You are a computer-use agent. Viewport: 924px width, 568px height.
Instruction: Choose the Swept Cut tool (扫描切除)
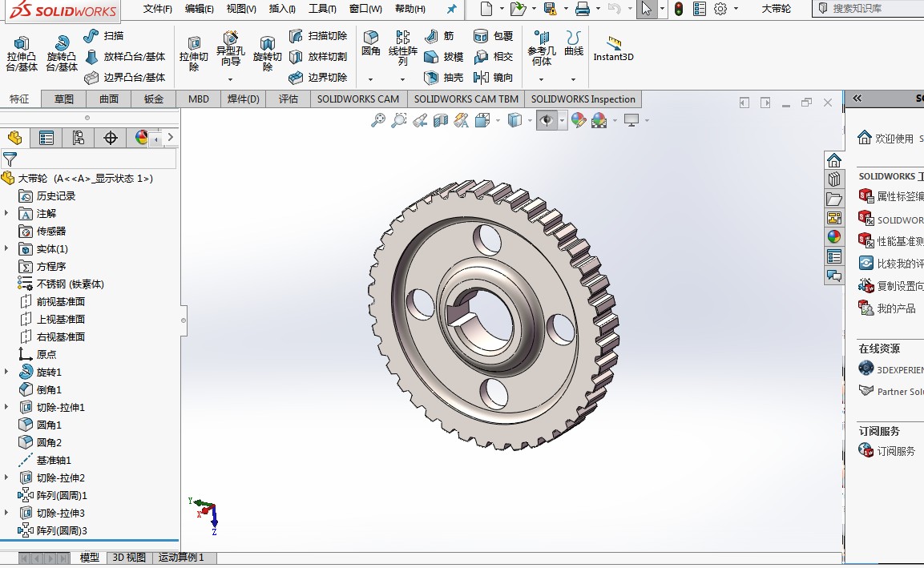point(318,36)
